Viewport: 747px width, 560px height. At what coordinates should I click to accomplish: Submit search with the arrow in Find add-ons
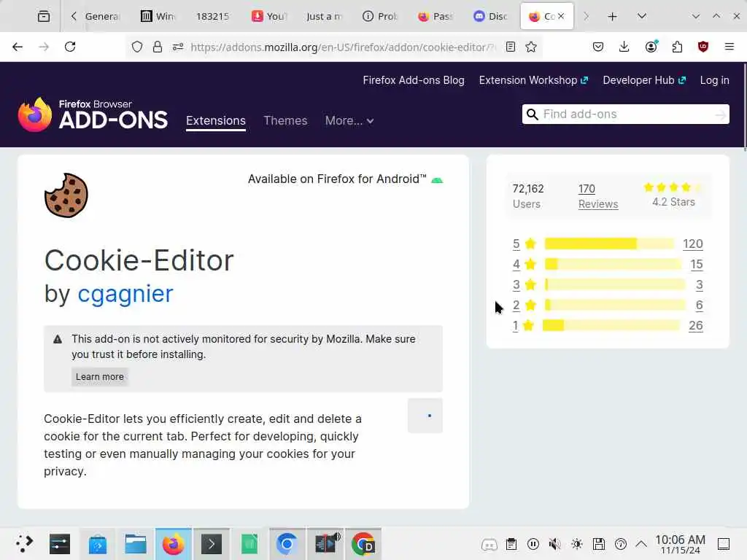(x=721, y=114)
